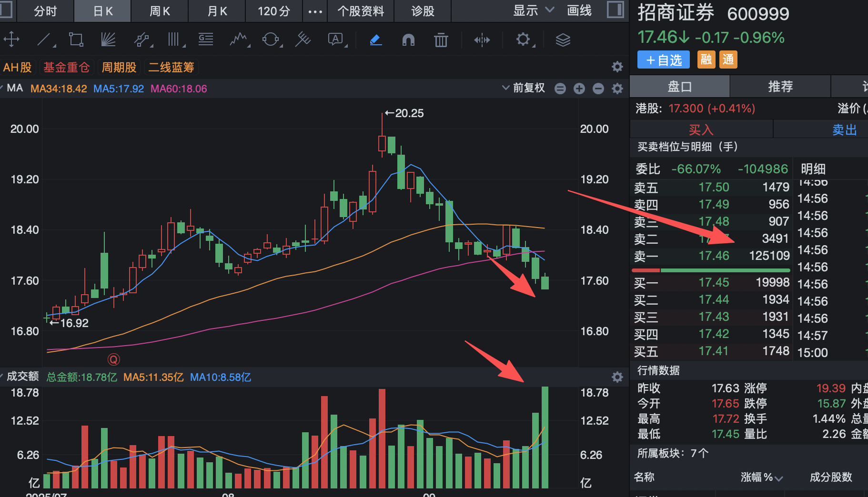Viewport: 868px width, 497px height.
Task: Select the wave line tool
Action: click(239, 40)
